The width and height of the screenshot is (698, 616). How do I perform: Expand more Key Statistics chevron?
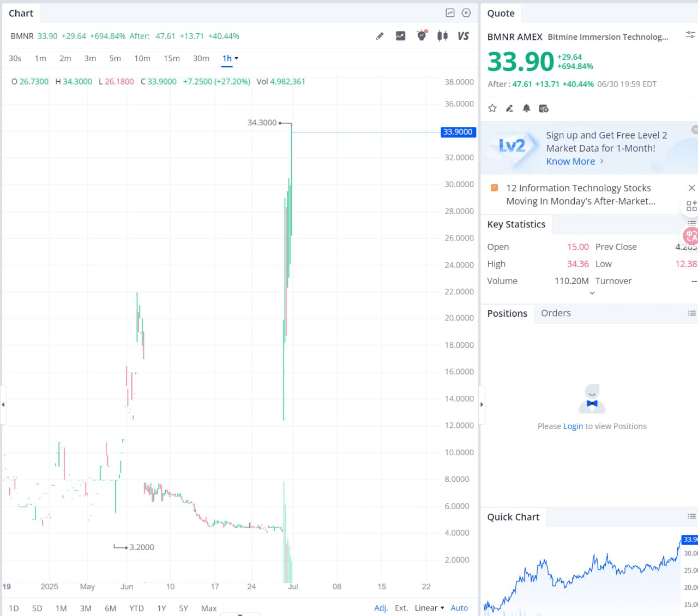[x=592, y=293]
